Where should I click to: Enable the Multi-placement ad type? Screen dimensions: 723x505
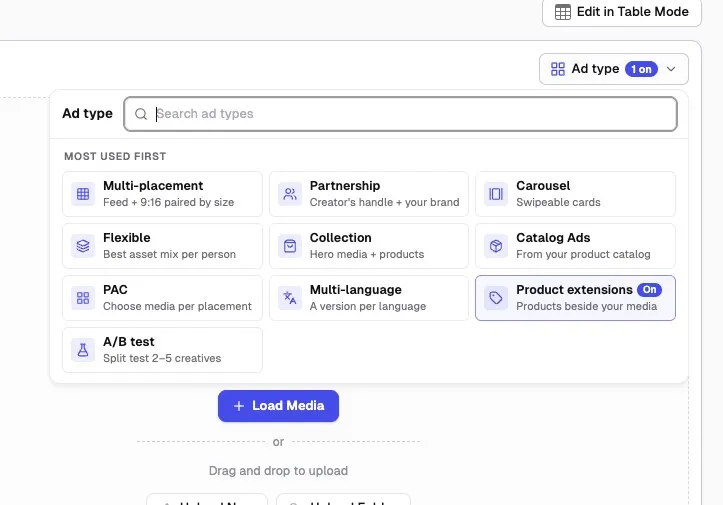coord(162,194)
